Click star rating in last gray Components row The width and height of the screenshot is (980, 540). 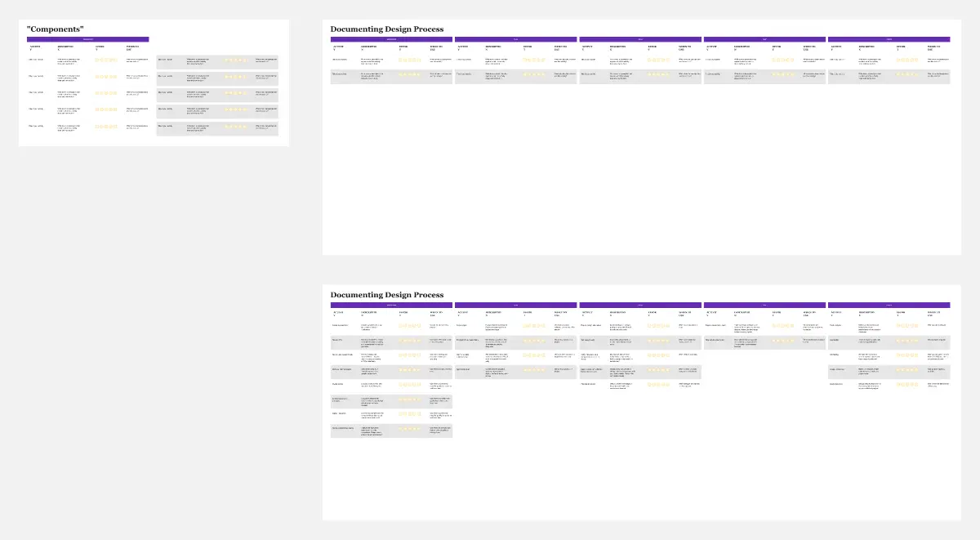236,127
